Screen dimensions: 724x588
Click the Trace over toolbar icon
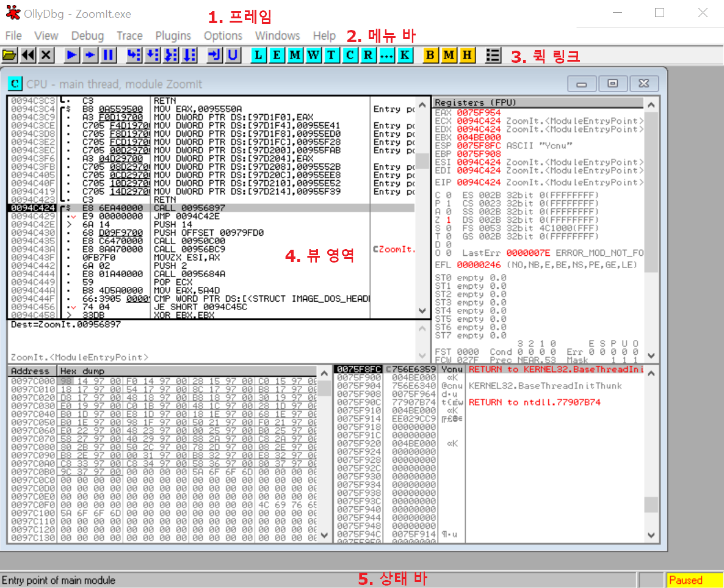pyautogui.click(x=189, y=55)
